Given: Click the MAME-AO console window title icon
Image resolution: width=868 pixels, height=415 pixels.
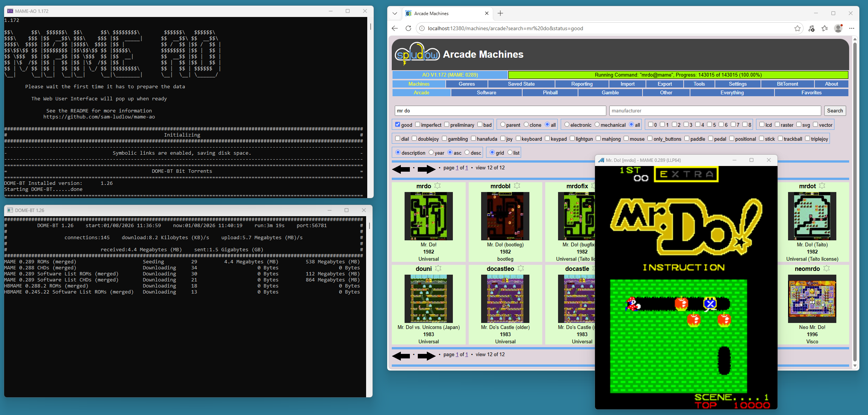Looking at the screenshot, I should click(x=10, y=11).
